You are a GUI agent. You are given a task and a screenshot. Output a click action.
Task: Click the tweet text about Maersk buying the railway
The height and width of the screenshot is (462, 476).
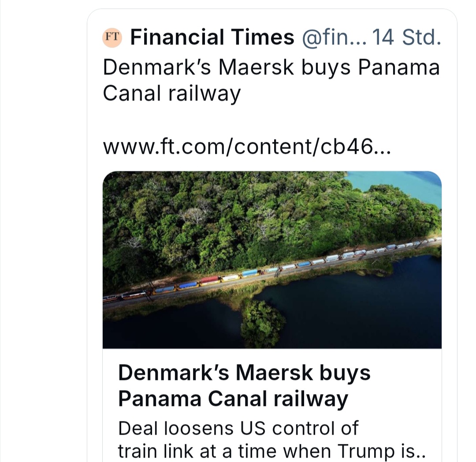coord(271,80)
